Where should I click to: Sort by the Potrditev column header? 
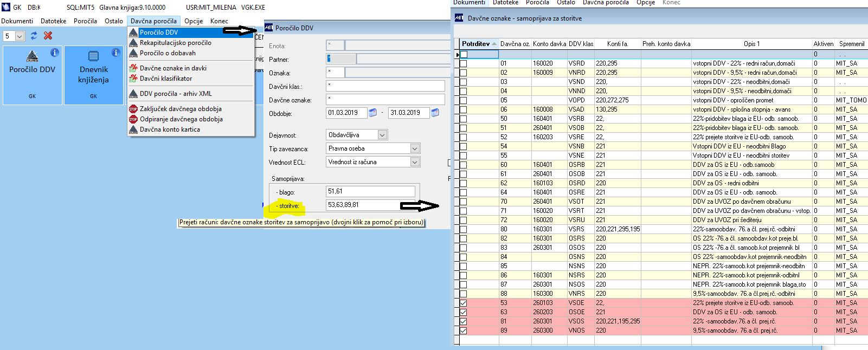(x=479, y=44)
